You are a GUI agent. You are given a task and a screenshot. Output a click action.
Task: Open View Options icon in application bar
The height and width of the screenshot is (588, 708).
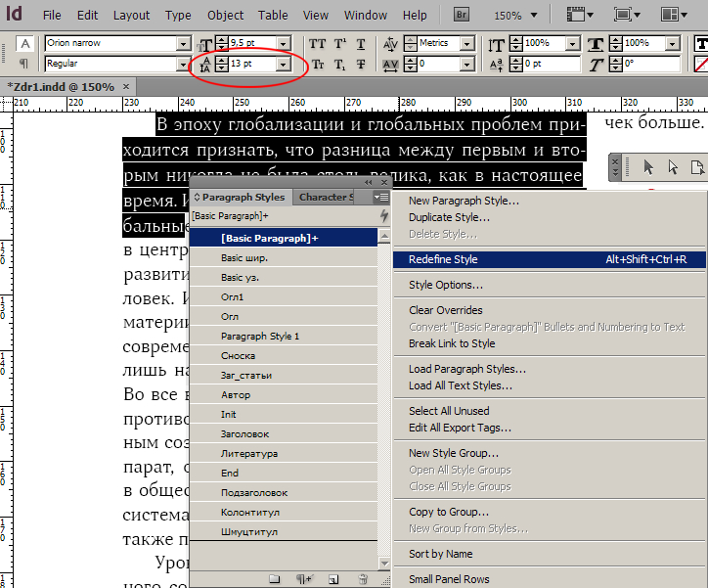pyautogui.click(x=580, y=15)
